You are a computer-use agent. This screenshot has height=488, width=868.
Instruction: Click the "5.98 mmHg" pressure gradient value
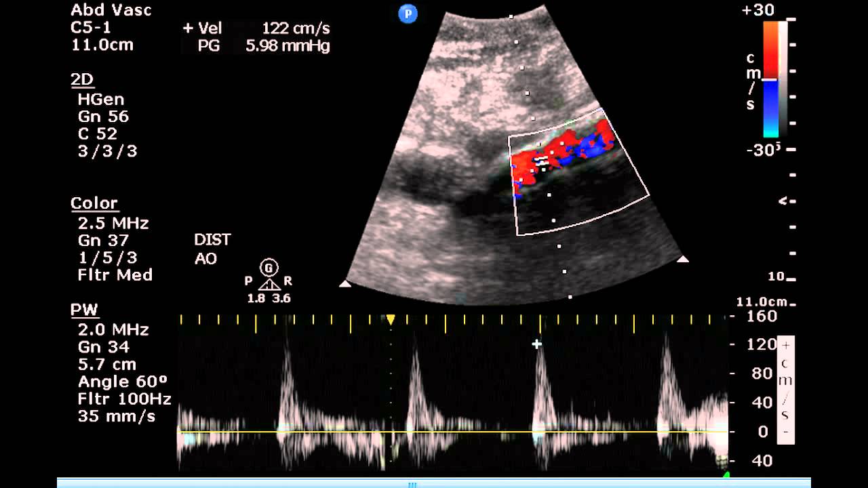point(288,46)
